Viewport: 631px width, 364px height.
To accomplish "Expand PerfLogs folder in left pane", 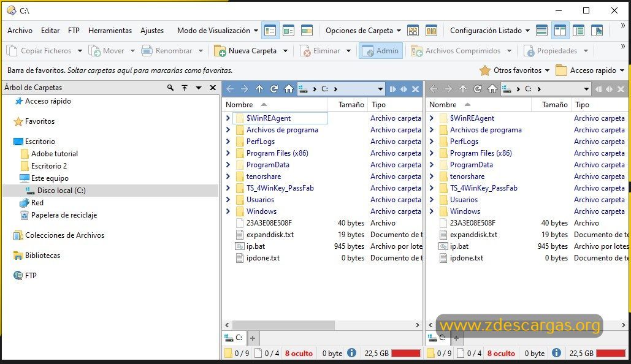I will point(228,141).
